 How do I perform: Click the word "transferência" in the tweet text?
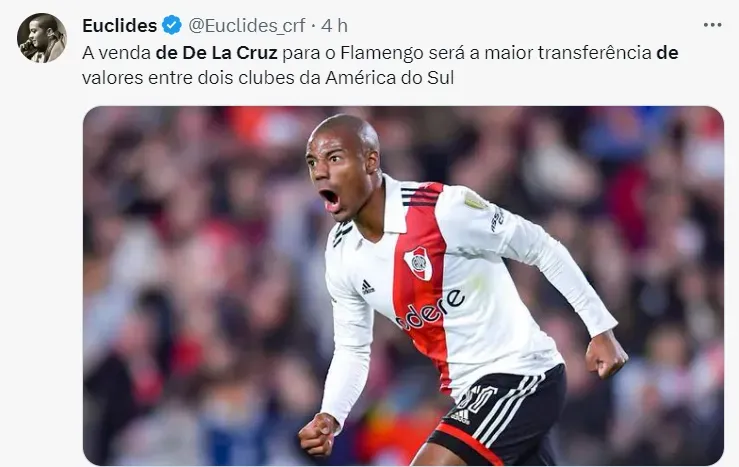[x=595, y=53]
